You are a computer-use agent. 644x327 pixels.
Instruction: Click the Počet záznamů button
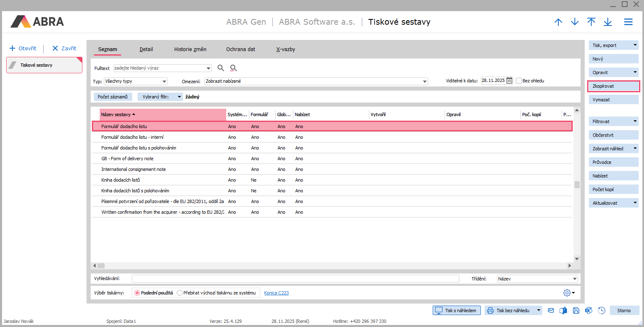[x=113, y=97]
